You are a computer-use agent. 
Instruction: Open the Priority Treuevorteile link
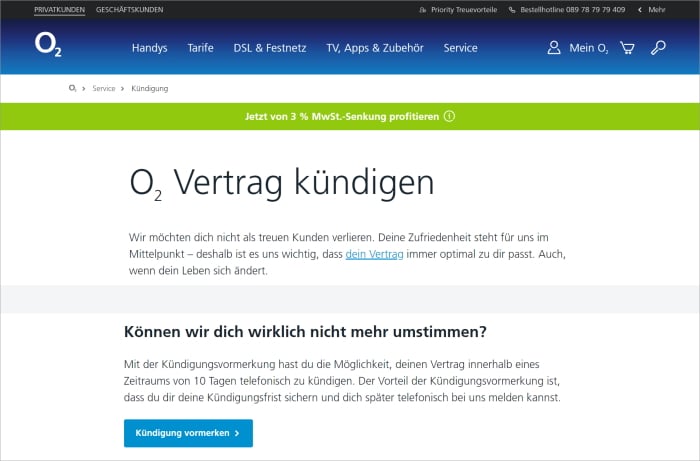pyautogui.click(x=464, y=10)
